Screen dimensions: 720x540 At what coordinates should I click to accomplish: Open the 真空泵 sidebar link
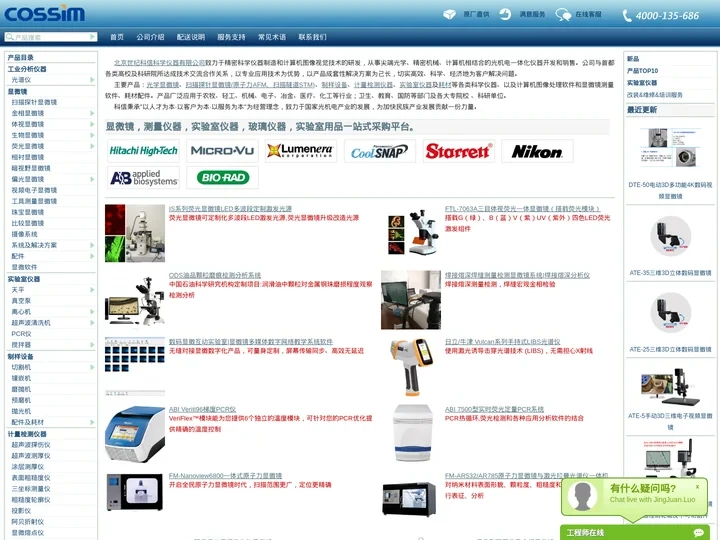(21, 301)
